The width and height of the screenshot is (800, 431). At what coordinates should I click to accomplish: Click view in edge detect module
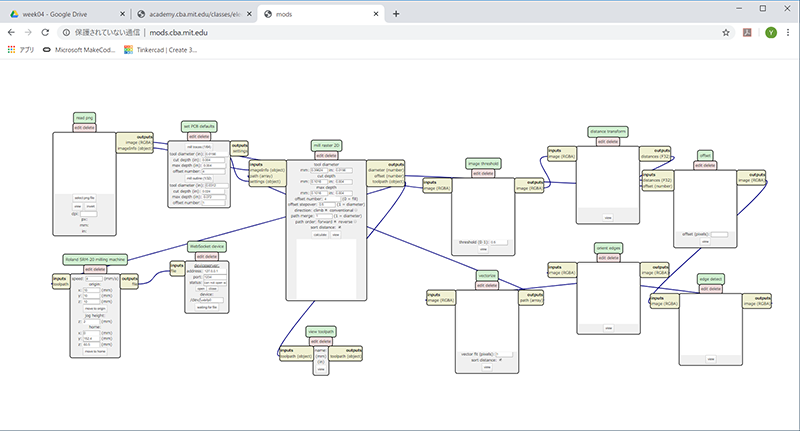711,359
